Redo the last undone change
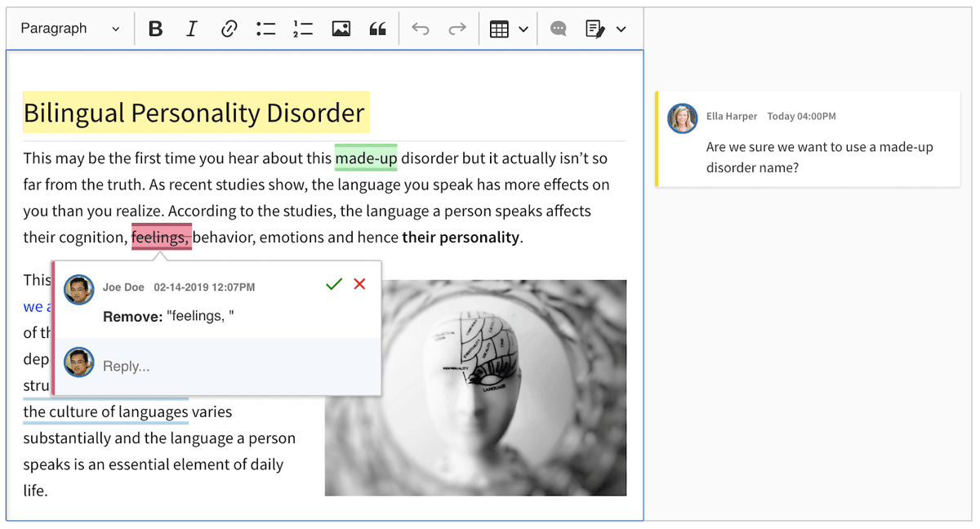The image size is (980, 529). (x=457, y=29)
